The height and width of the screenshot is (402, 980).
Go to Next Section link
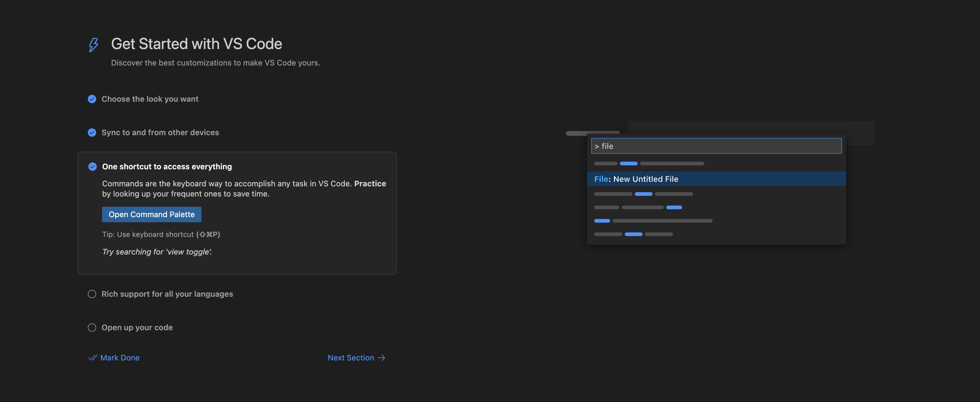351,358
